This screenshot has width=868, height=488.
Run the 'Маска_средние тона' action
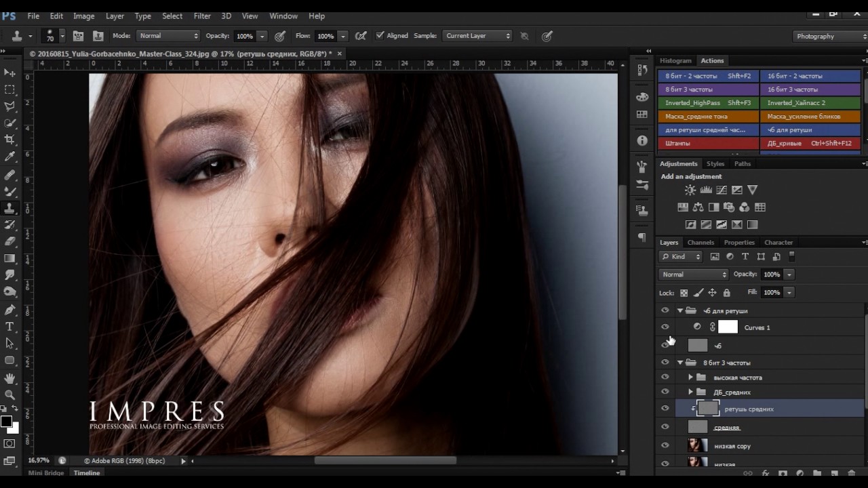click(708, 117)
